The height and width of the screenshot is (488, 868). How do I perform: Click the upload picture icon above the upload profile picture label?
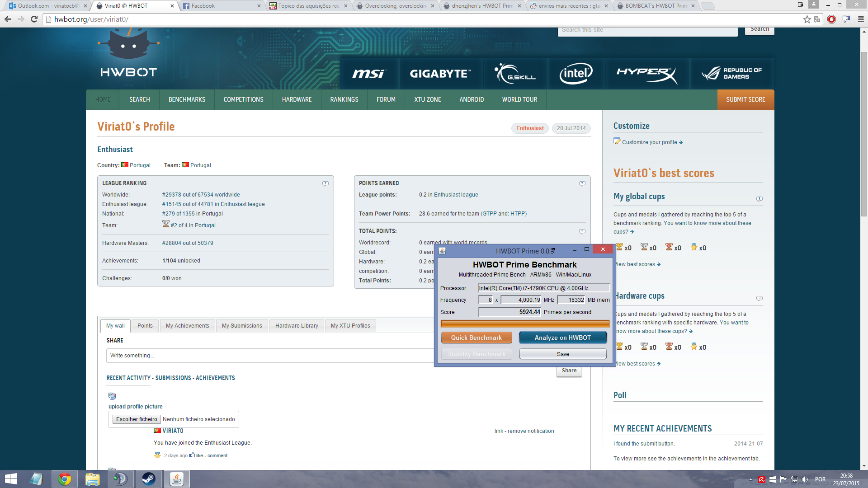click(112, 396)
